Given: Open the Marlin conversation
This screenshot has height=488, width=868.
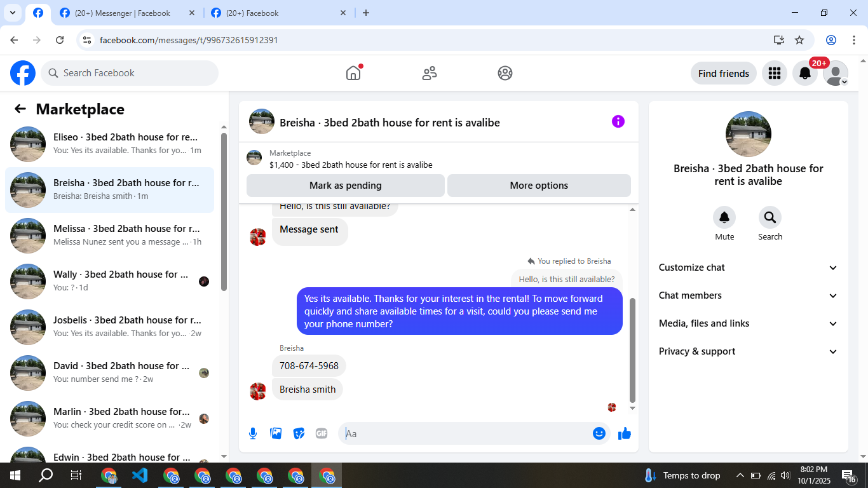Looking at the screenshot, I should pos(109,419).
